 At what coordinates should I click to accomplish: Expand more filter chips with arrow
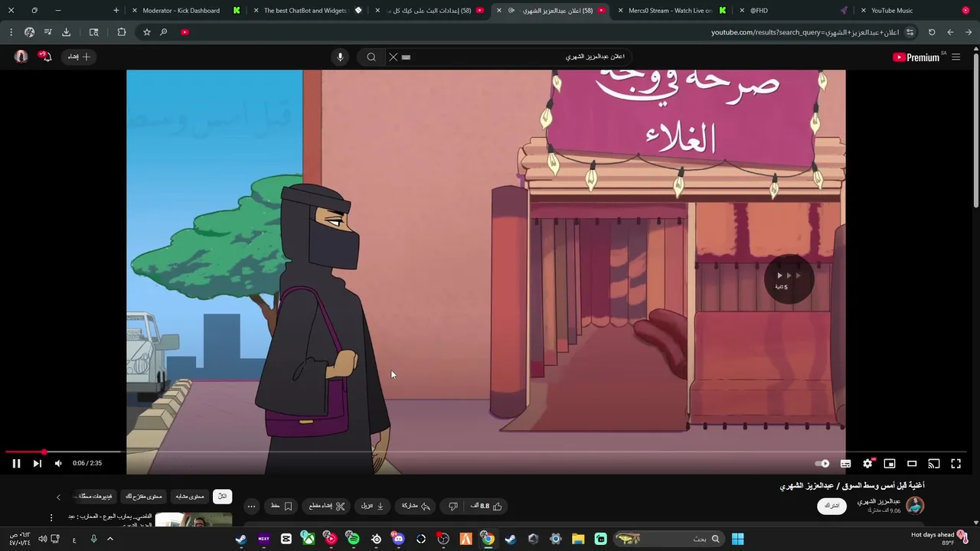(x=58, y=497)
